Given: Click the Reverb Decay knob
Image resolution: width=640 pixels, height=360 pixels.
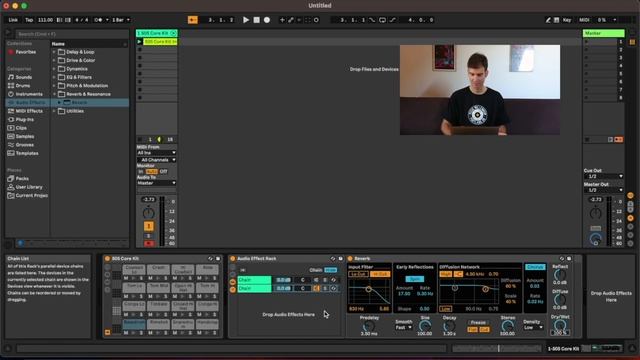Looking at the screenshot, I should tap(449, 326).
